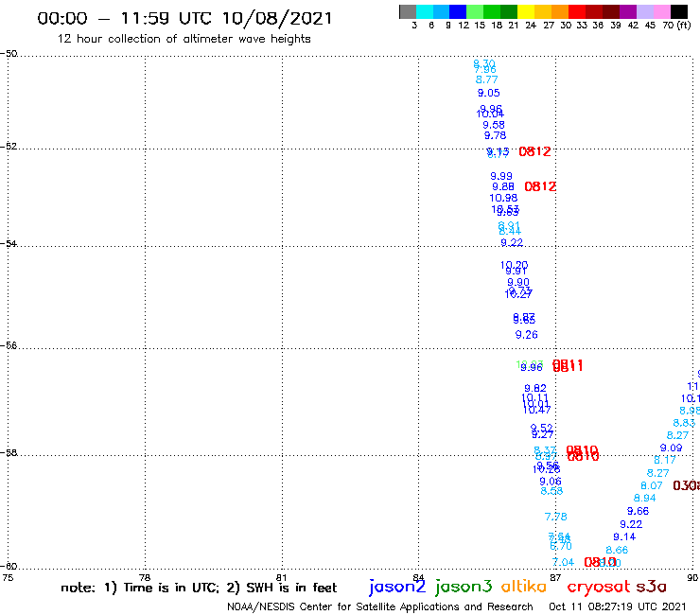Click the wave height value "9.06"
The height and width of the screenshot is (615, 700).
(551, 482)
